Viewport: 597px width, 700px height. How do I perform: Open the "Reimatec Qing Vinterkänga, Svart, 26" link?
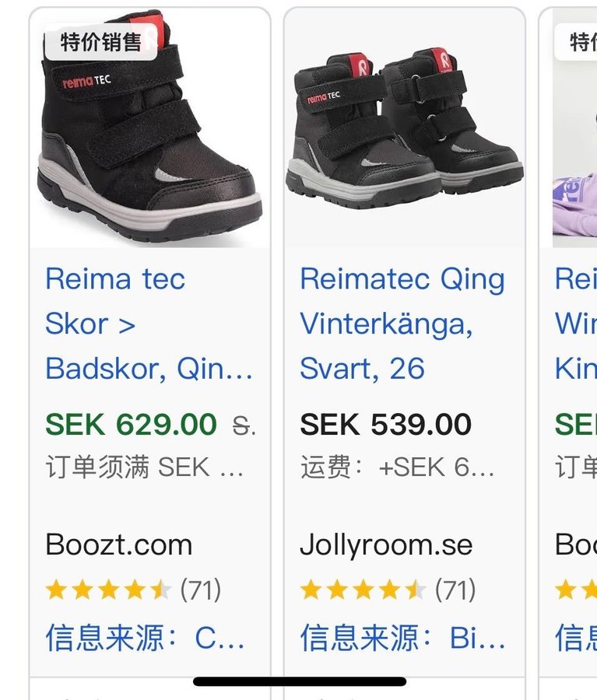pos(402,324)
